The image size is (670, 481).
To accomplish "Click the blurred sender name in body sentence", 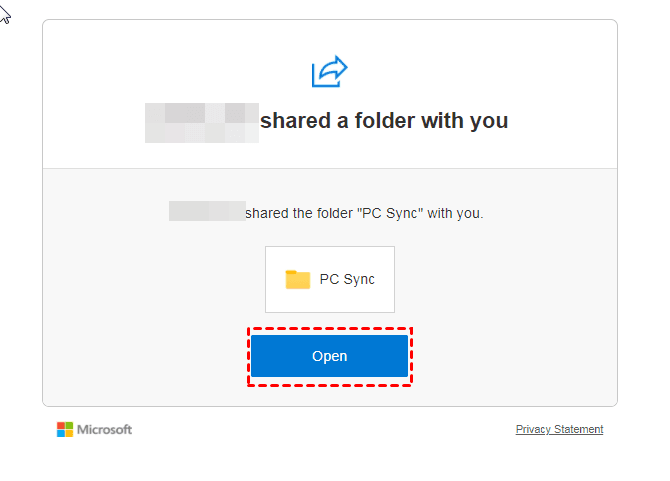I will coord(207,211).
